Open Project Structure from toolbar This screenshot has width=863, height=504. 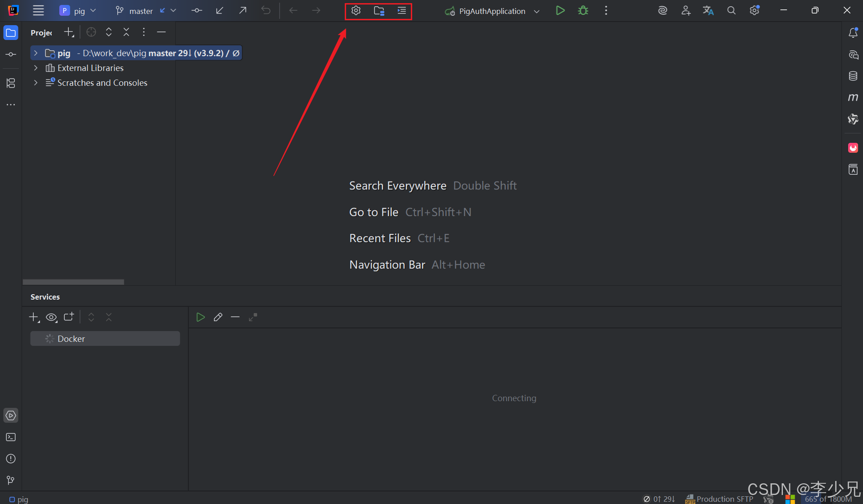point(379,11)
